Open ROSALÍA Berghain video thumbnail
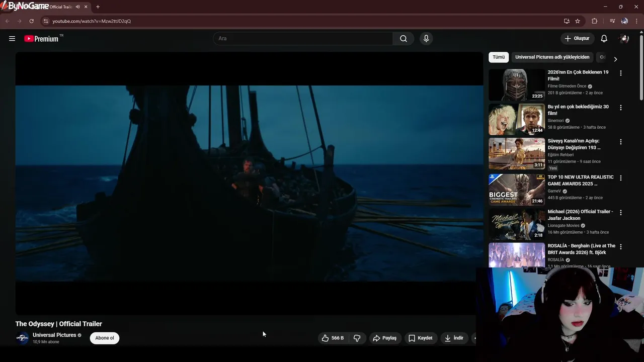This screenshot has width=644, height=362. [517, 255]
